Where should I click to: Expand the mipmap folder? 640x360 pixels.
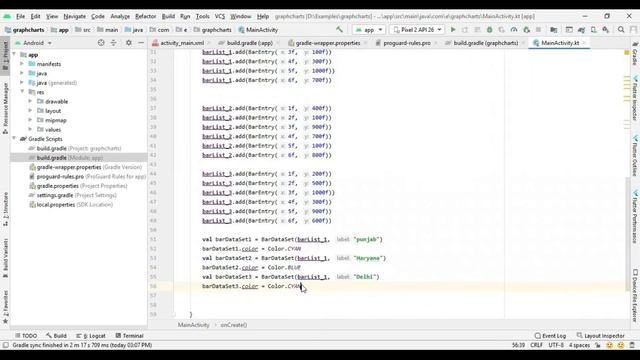tap(30, 120)
